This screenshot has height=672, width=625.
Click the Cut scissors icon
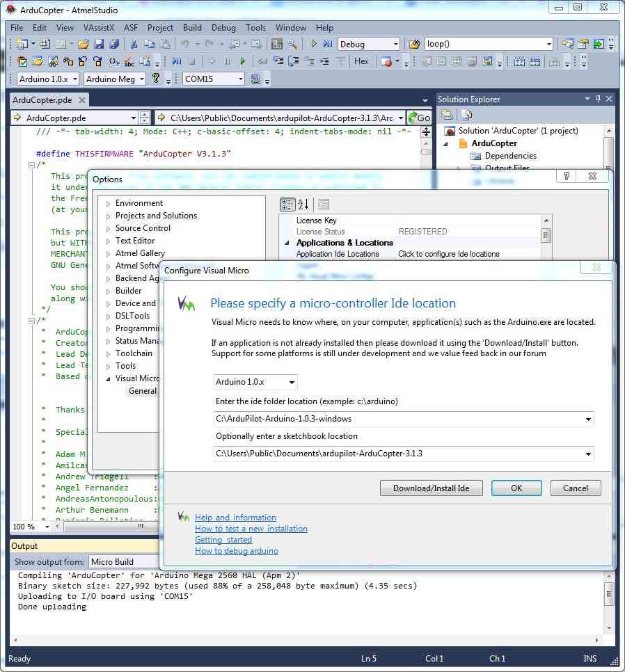tap(133, 44)
